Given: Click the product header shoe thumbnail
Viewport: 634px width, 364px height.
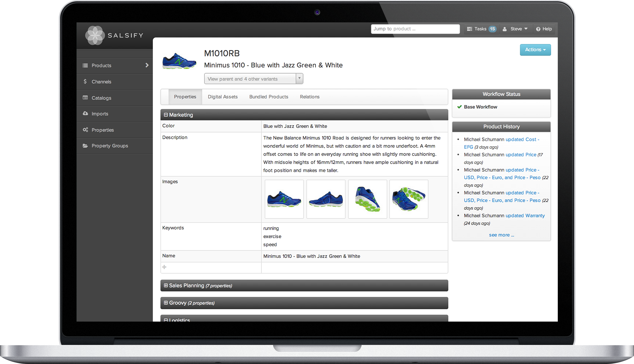Looking at the screenshot, I should coord(179,61).
